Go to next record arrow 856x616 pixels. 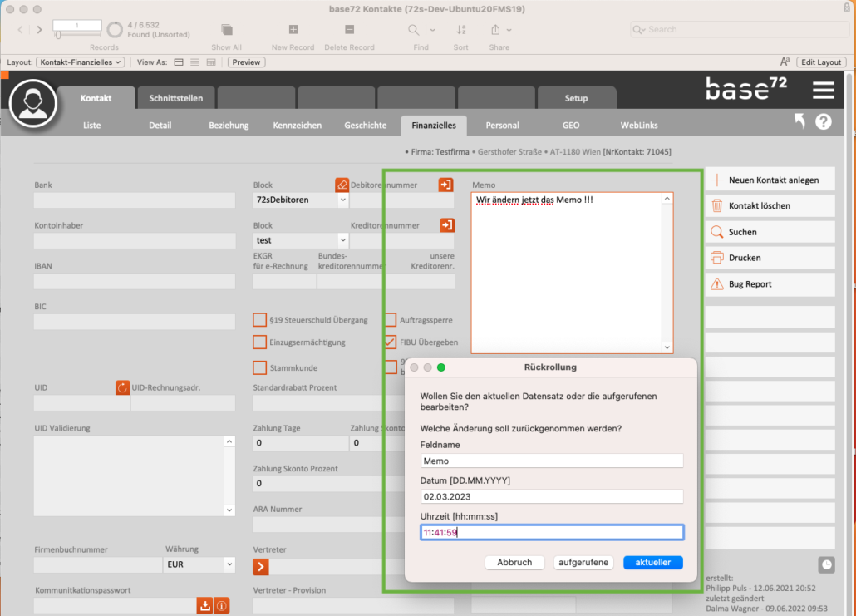(x=39, y=29)
